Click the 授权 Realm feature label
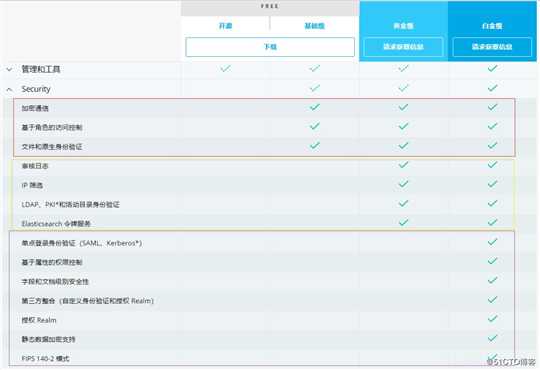 pos(39,320)
